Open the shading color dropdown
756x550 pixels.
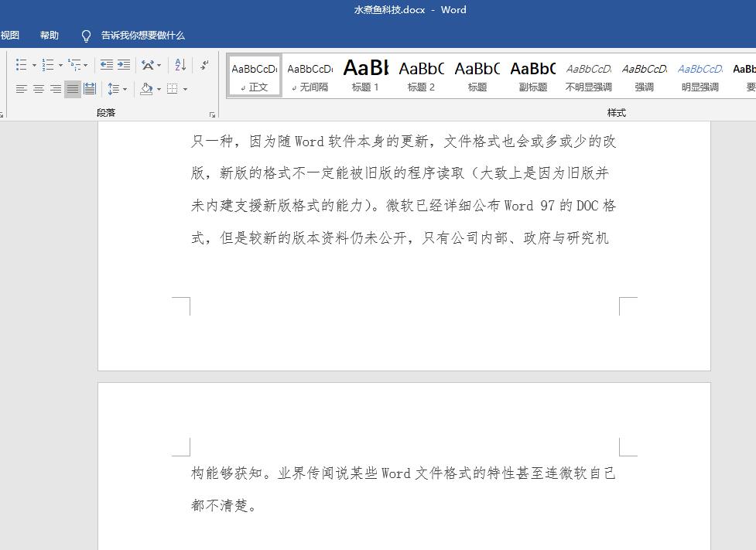coord(159,89)
